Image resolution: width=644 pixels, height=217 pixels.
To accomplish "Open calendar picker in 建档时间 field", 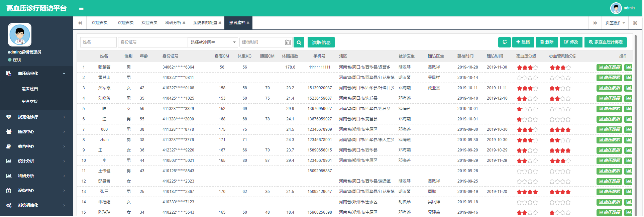I will coord(288,42).
